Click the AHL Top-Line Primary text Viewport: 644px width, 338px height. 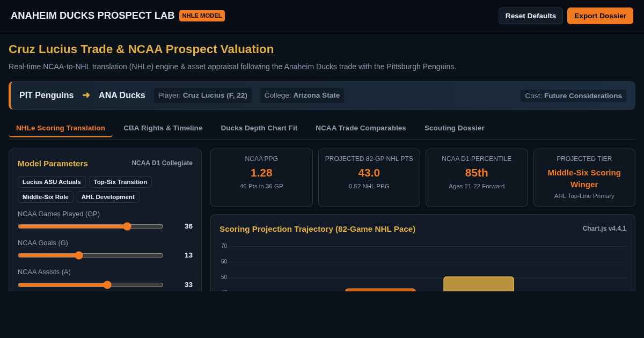click(x=584, y=196)
